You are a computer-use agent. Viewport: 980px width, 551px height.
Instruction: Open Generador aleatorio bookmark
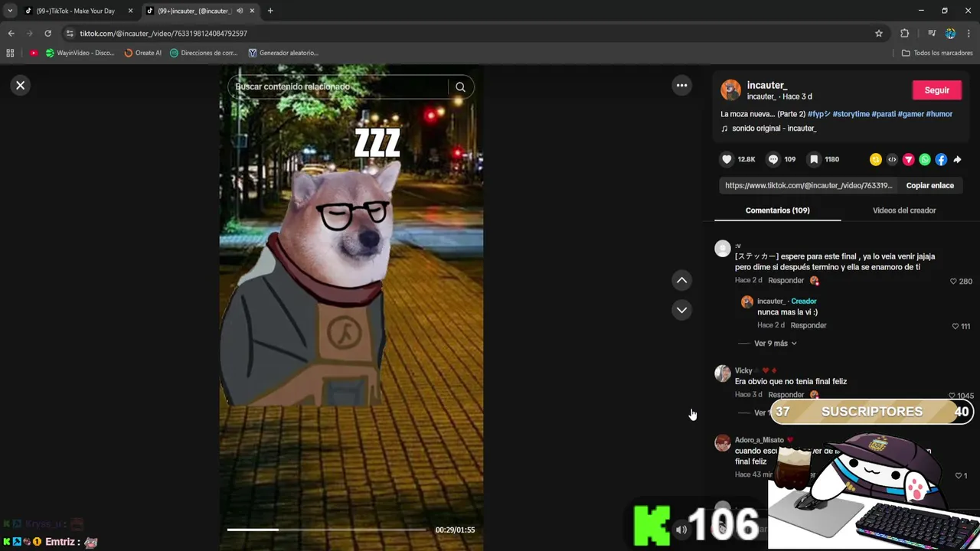[283, 53]
